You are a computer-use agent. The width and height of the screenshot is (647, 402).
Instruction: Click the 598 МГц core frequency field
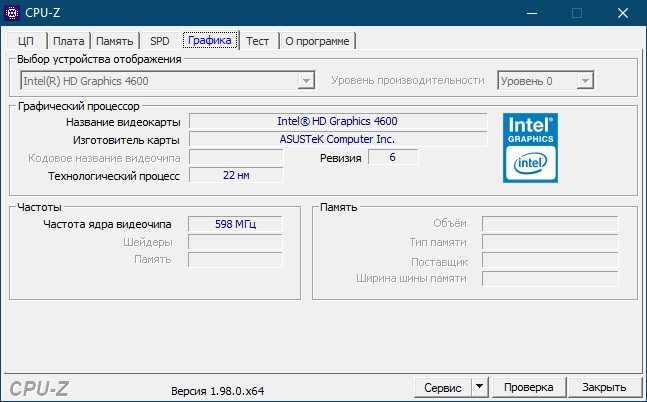[235, 224]
